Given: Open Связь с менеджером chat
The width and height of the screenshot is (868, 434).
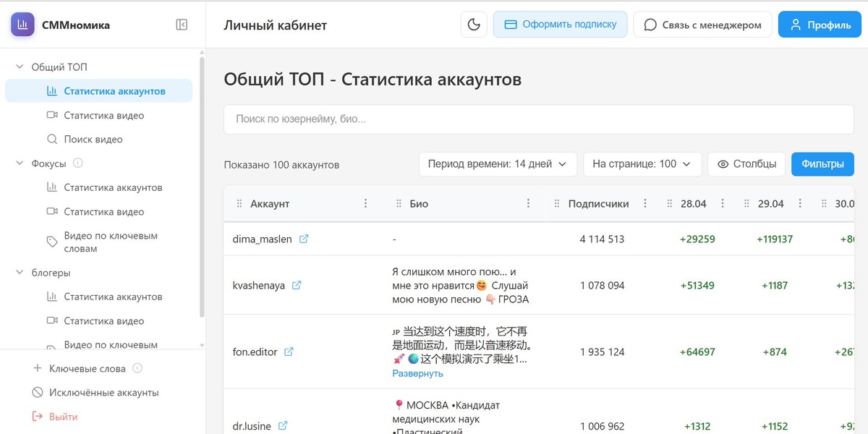Looking at the screenshot, I should (702, 25).
